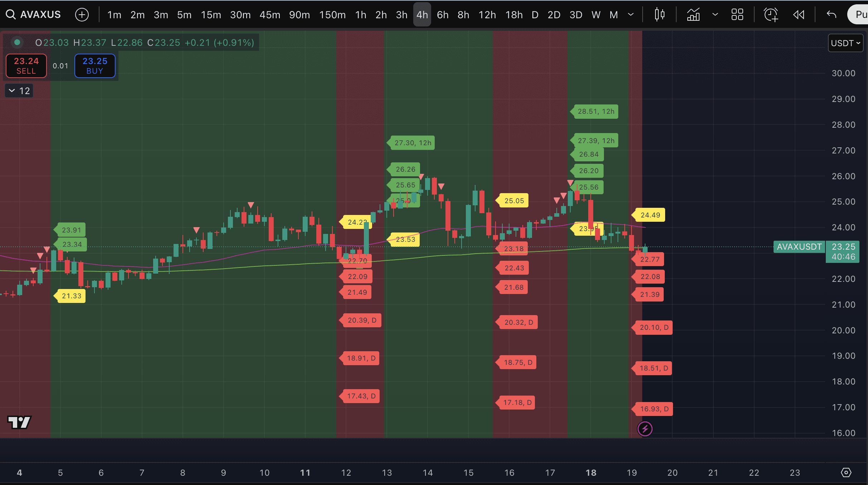
Task: Click date 18 on the time axis
Action: (591, 473)
